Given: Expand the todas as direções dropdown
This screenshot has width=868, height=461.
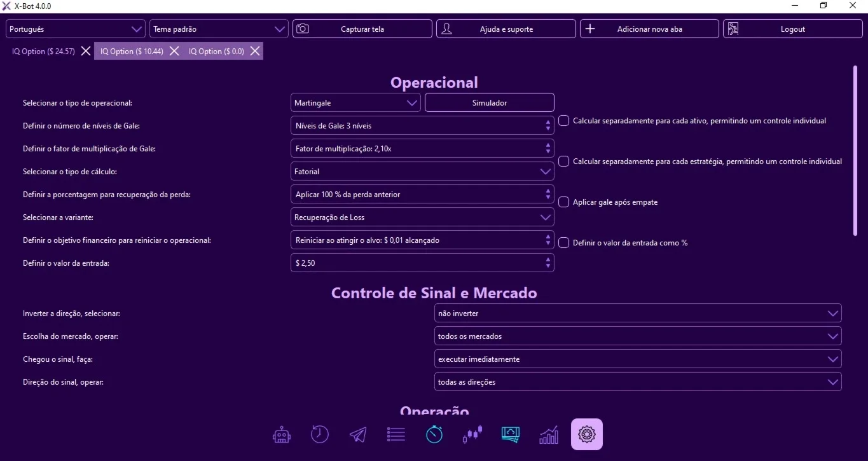Looking at the screenshot, I should pyautogui.click(x=638, y=382).
